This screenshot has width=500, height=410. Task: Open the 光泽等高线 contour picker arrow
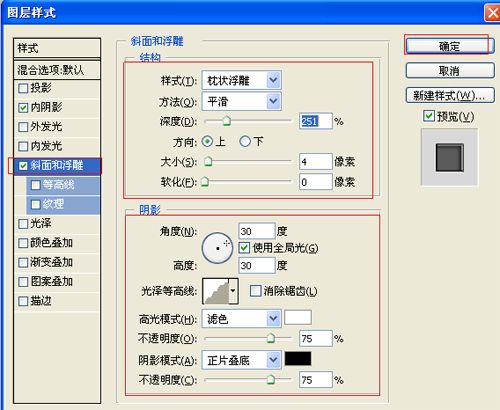point(233,291)
